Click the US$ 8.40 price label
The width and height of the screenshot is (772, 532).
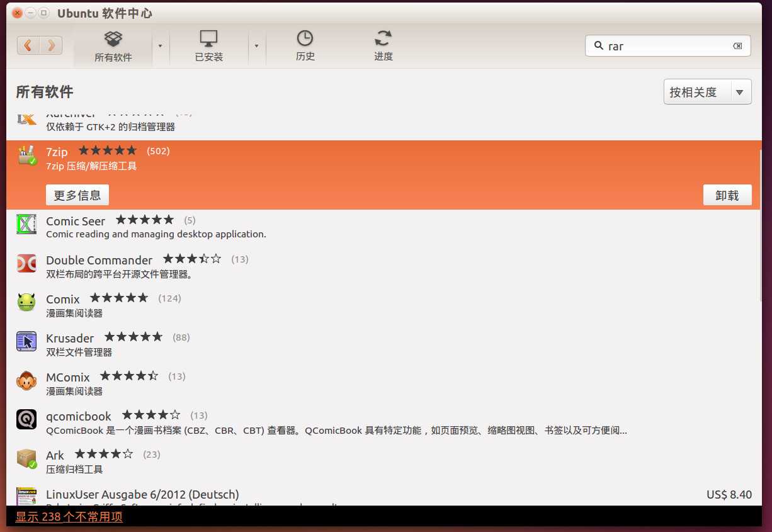click(729, 494)
